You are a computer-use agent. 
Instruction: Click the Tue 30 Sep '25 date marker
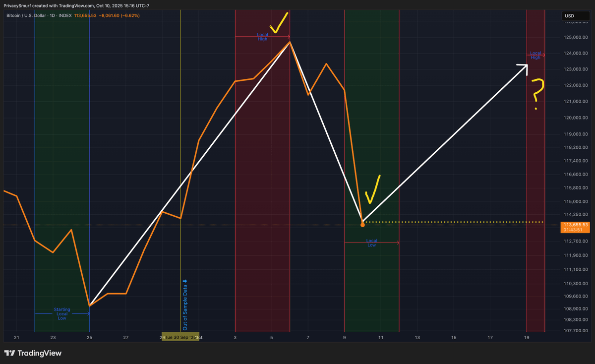coord(180,337)
